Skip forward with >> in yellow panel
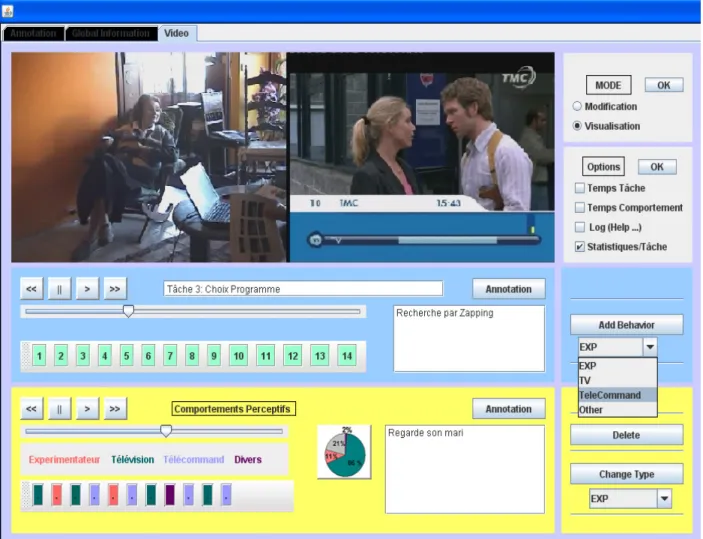703x539 pixels. point(115,409)
